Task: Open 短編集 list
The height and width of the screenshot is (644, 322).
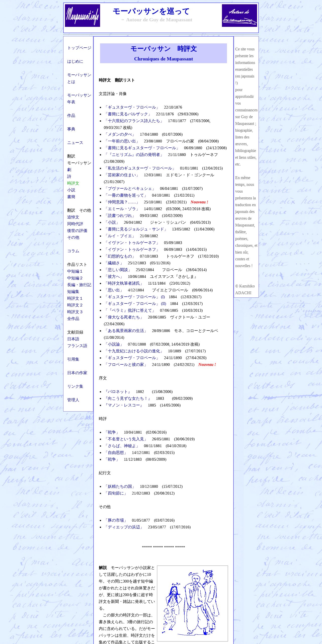Action: tap(73, 292)
